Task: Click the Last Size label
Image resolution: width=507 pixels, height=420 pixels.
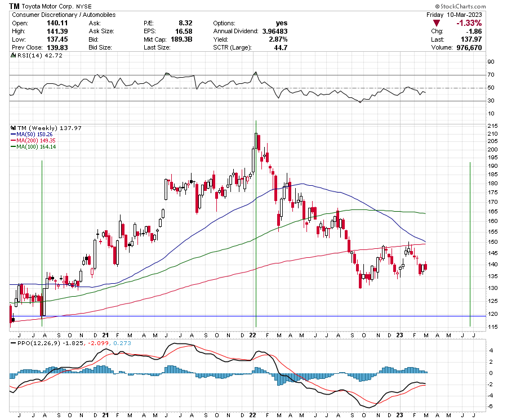Action: (x=157, y=47)
